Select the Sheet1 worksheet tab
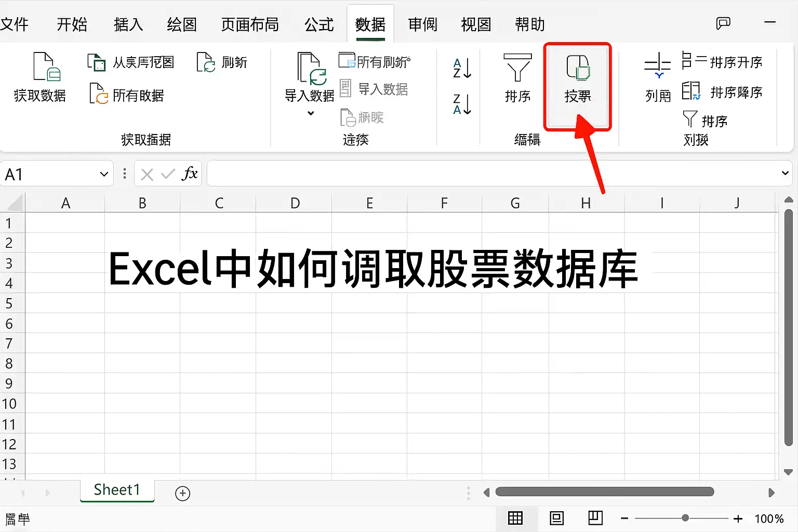This screenshot has height=532, width=798. tap(116, 489)
